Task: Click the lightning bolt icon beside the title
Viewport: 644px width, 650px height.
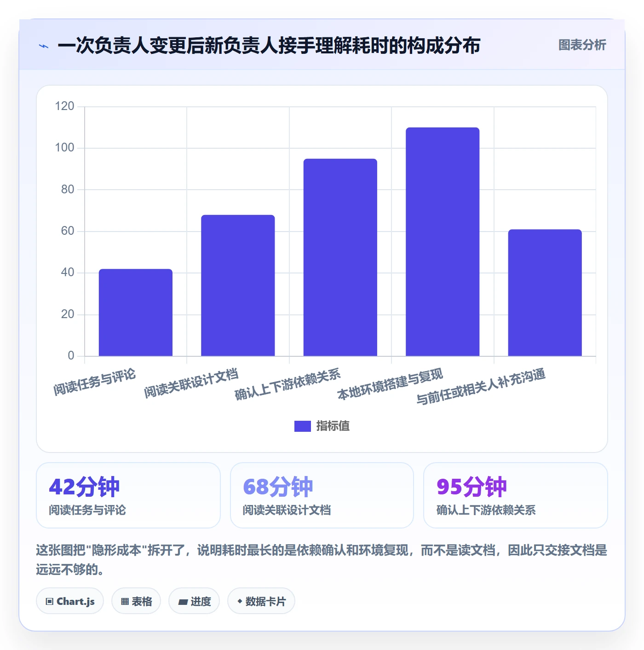Action: coord(44,46)
